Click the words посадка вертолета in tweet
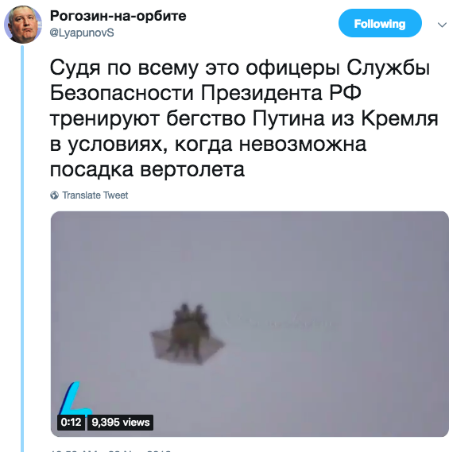 click(x=147, y=169)
